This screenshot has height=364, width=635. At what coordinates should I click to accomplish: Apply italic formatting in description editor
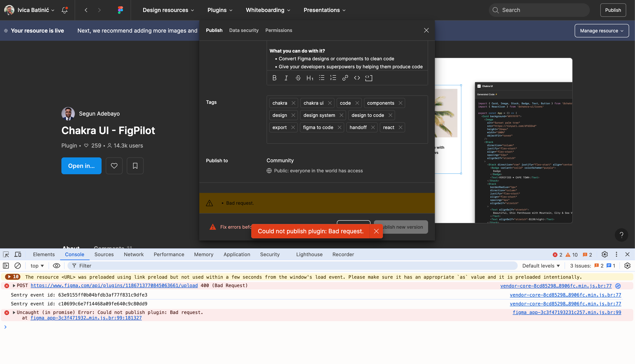click(x=286, y=78)
